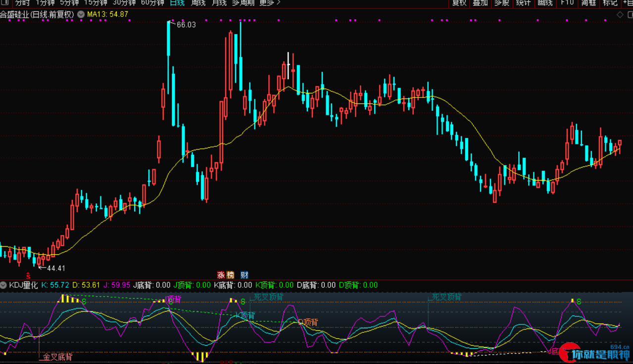Open the 多周期 multi-period view

pyautogui.click(x=243, y=2)
